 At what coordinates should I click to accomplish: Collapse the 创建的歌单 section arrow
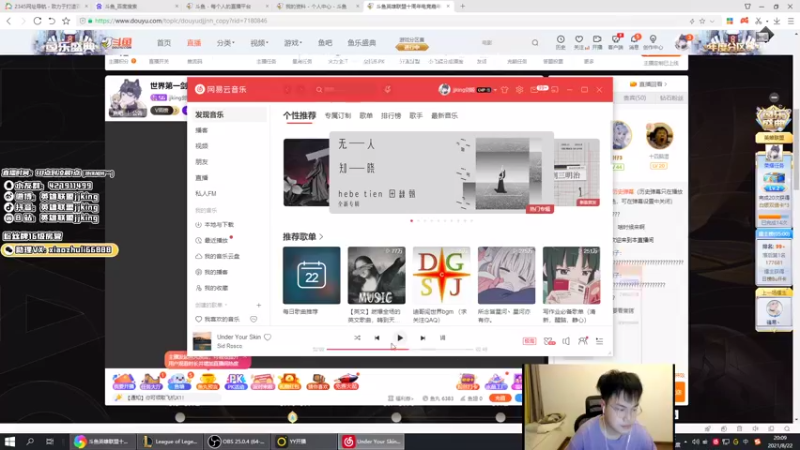[226, 305]
